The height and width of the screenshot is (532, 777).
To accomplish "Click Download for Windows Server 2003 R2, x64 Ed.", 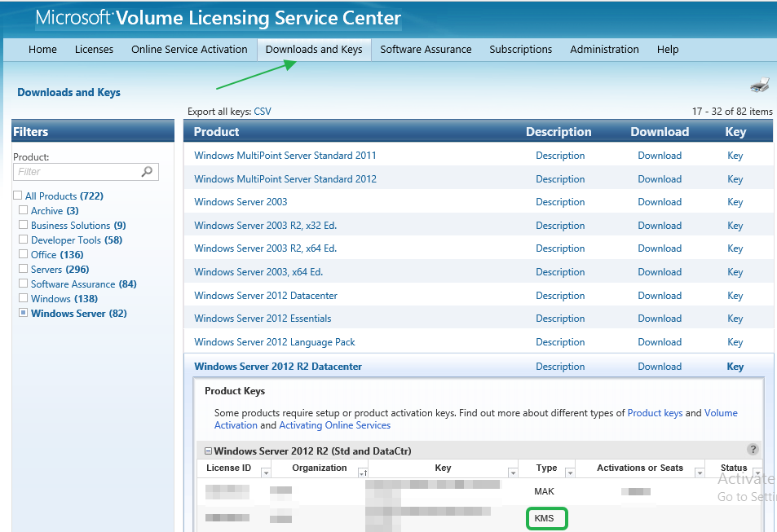I will click(660, 248).
